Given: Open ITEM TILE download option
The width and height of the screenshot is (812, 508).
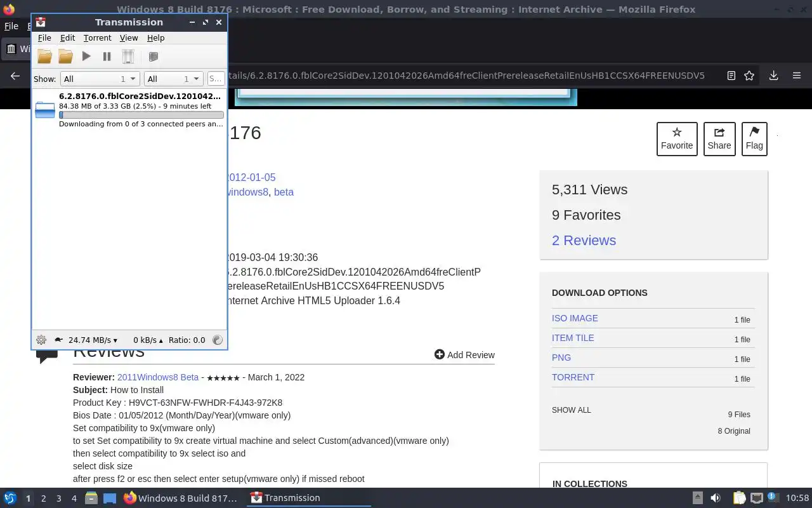Looking at the screenshot, I should point(573,338).
